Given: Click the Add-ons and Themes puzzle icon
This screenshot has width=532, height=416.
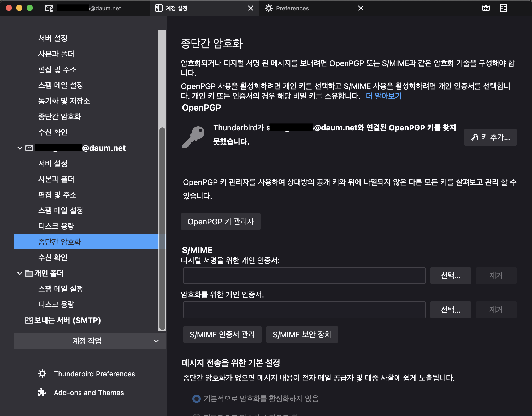Looking at the screenshot, I should coord(42,392).
